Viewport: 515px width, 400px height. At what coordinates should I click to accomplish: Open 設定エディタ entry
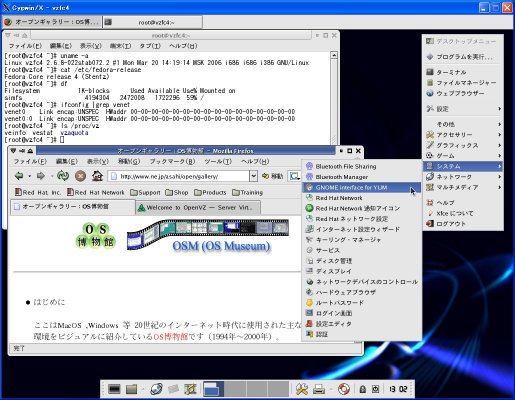pos(361,324)
